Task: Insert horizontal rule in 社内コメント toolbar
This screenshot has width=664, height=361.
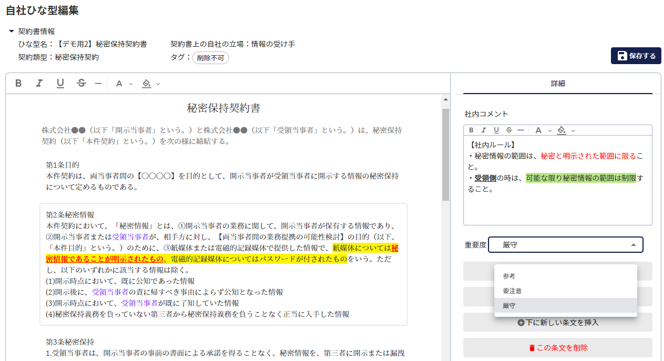Action: coord(521,130)
